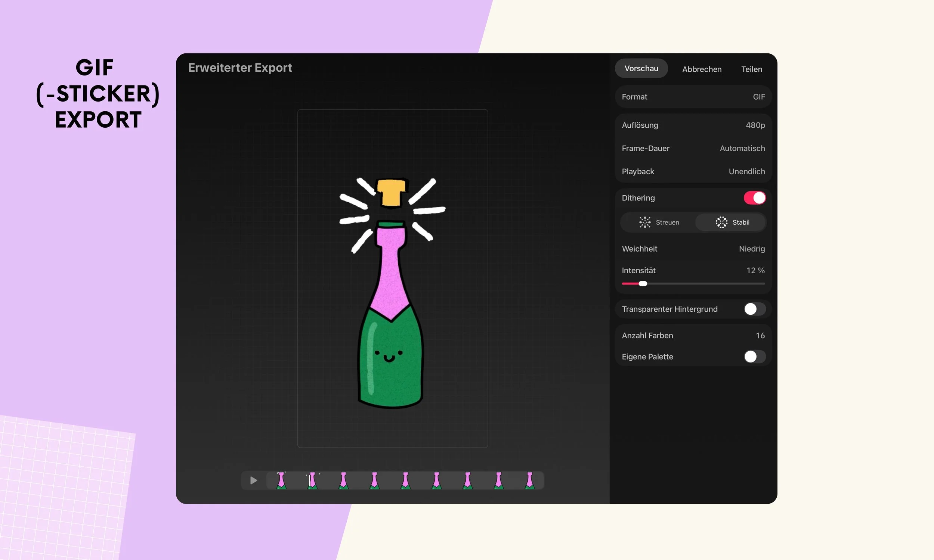Image resolution: width=934 pixels, height=560 pixels.
Task: Click the white playhead marker in the timeline
Action: (310, 480)
